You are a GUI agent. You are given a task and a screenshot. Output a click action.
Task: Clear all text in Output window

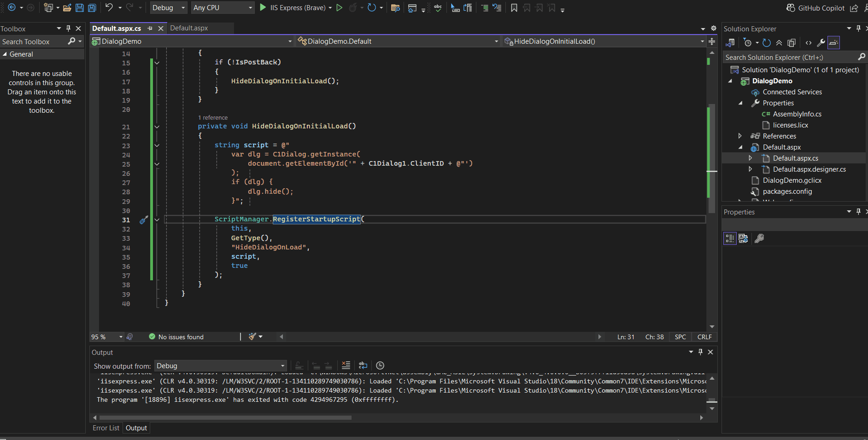pos(346,365)
